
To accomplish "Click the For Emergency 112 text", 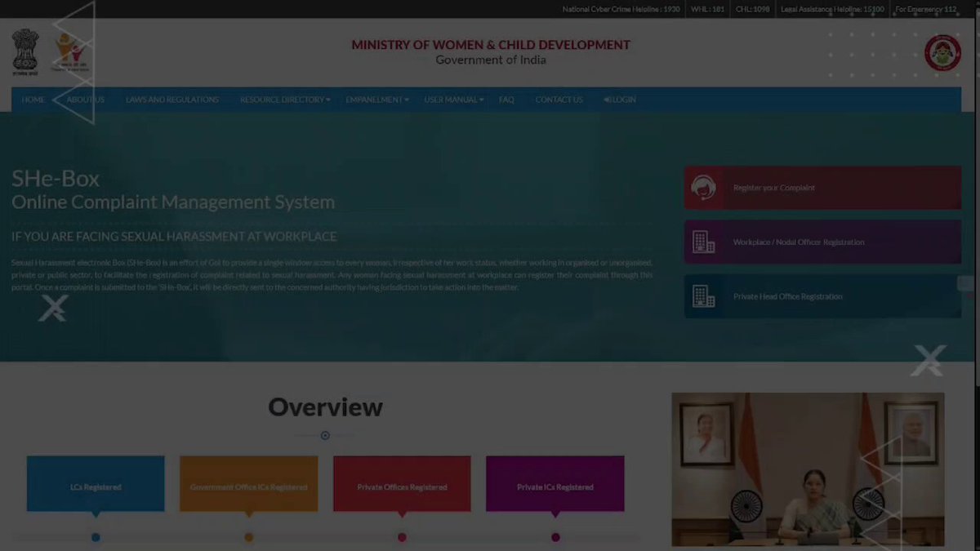I will tap(926, 9).
